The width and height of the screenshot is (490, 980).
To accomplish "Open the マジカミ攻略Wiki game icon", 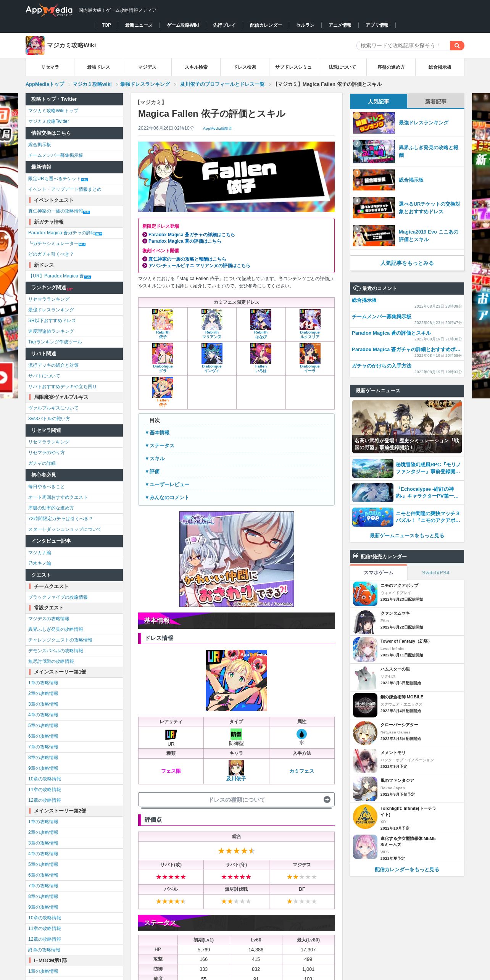I will tap(35, 45).
